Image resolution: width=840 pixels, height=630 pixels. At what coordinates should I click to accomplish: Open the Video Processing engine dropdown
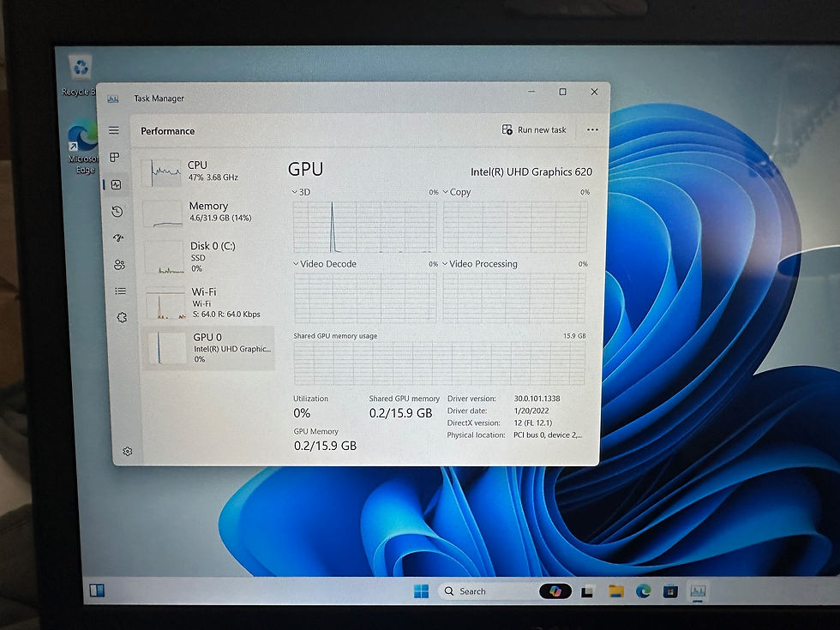pyautogui.click(x=480, y=264)
